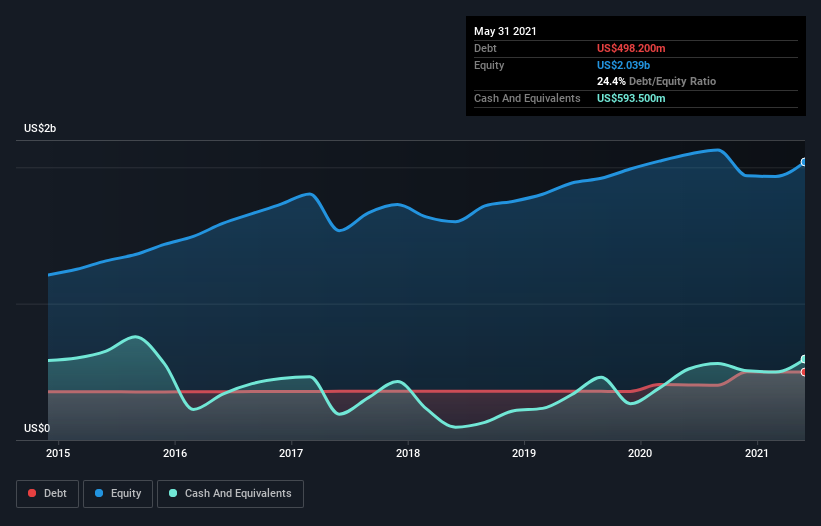Click the 2019 x-axis label
821x526 pixels.
(x=524, y=453)
